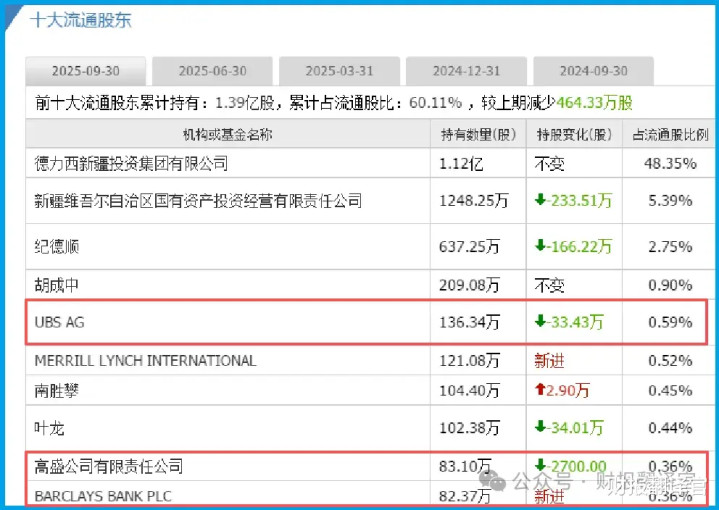
Task: Click the 637.25万 holding value
Action: tap(469, 247)
